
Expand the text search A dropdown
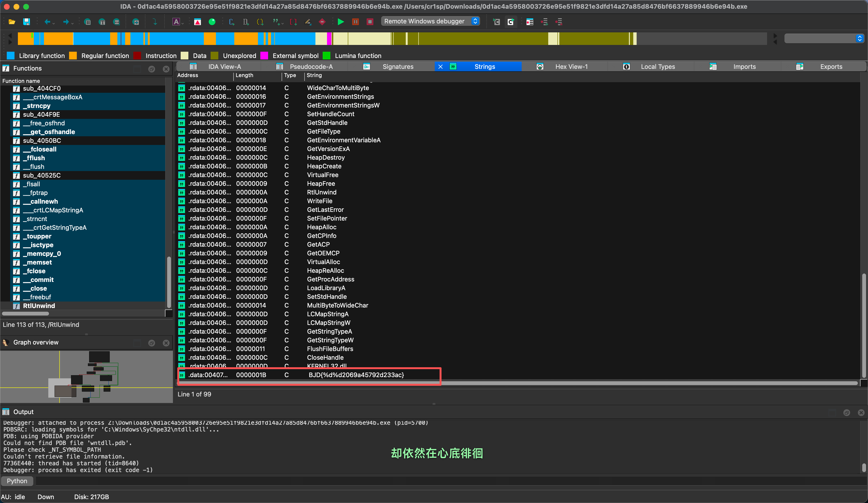(183, 23)
